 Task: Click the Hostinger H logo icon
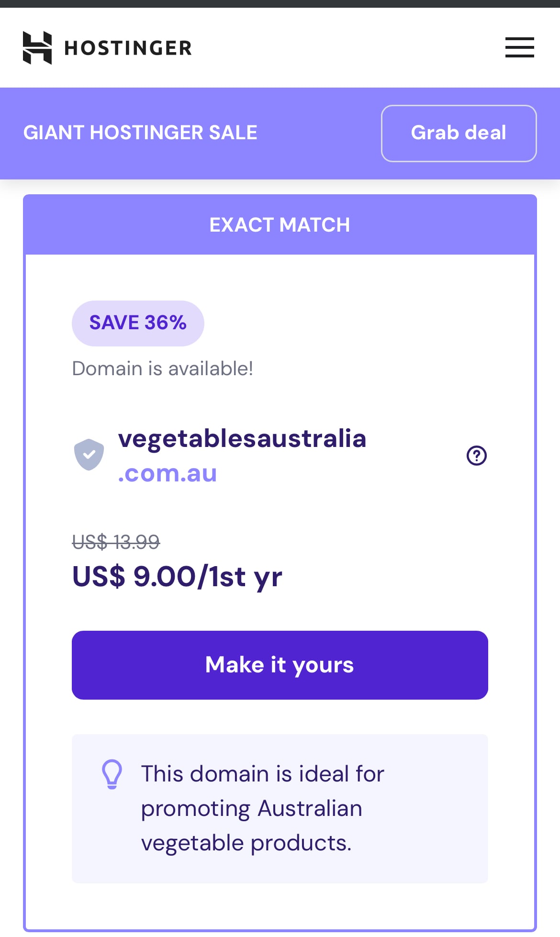[x=37, y=47]
